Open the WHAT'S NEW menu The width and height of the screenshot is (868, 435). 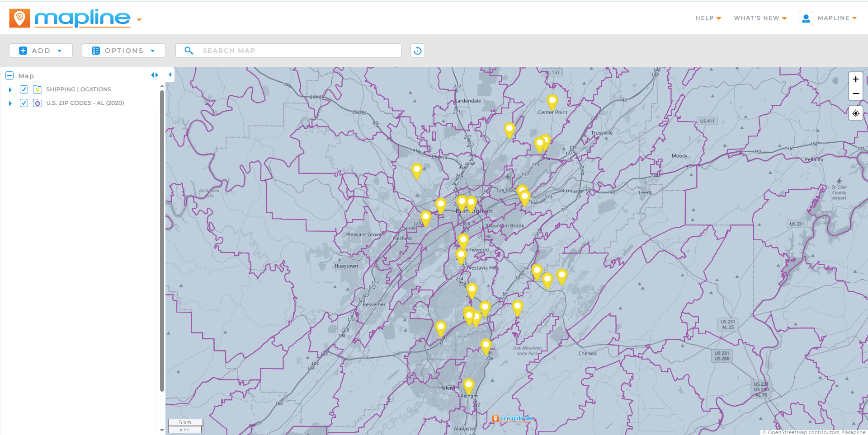760,18
